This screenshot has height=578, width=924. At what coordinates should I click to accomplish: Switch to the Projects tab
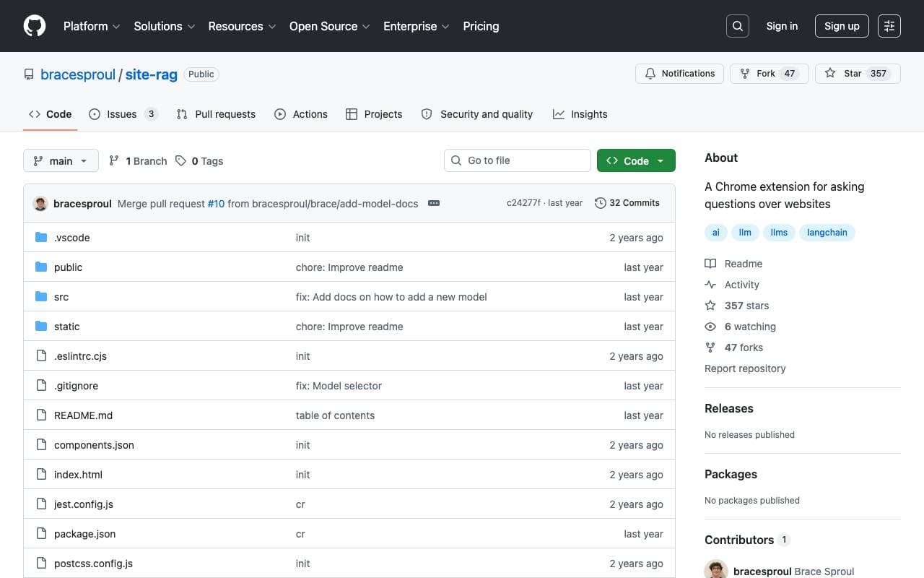[x=374, y=114]
